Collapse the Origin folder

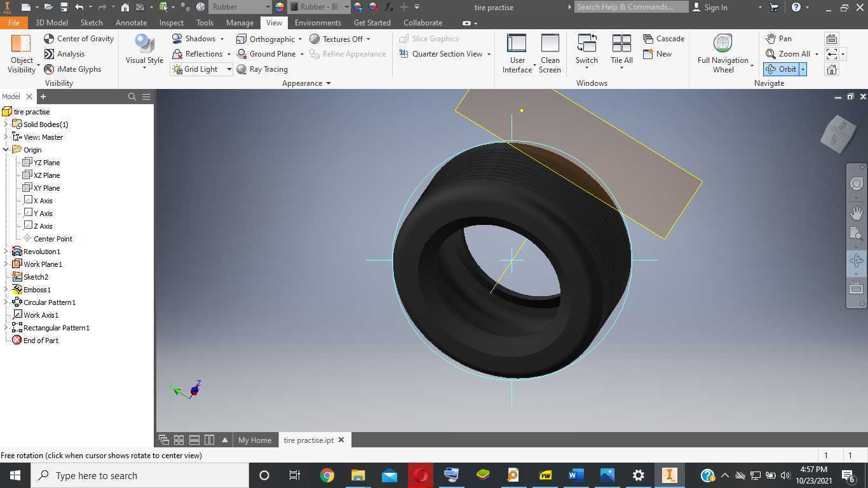(6, 150)
